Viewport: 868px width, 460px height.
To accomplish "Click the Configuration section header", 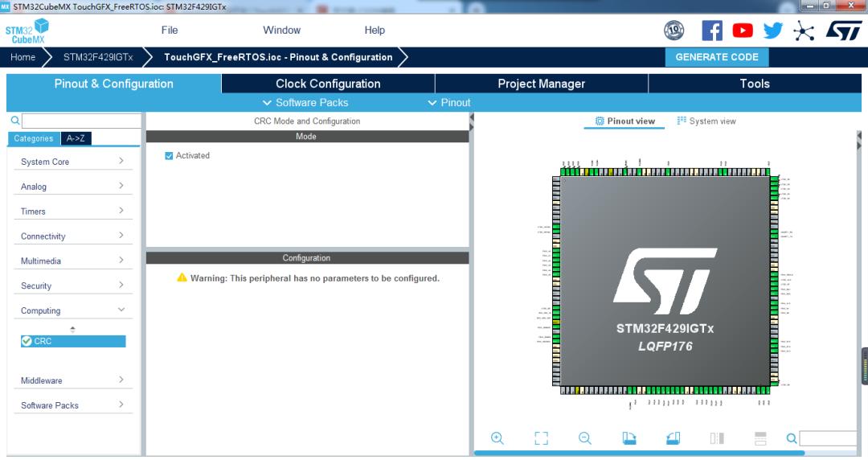I will pyautogui.click(x=307, y=258).
